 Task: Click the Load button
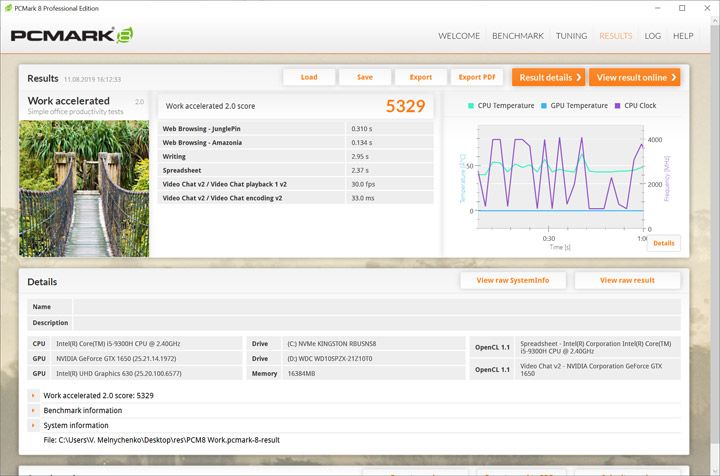(309, 77)
